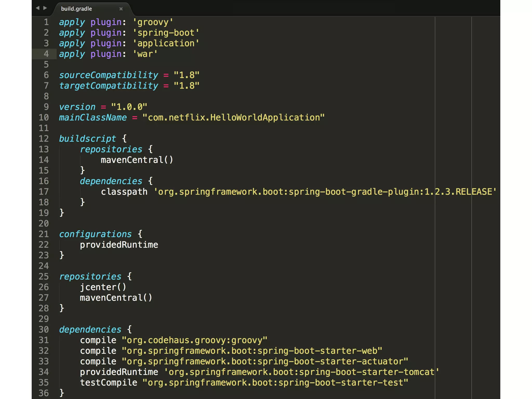Select the build.gradle tab

[x=76, y=9]
